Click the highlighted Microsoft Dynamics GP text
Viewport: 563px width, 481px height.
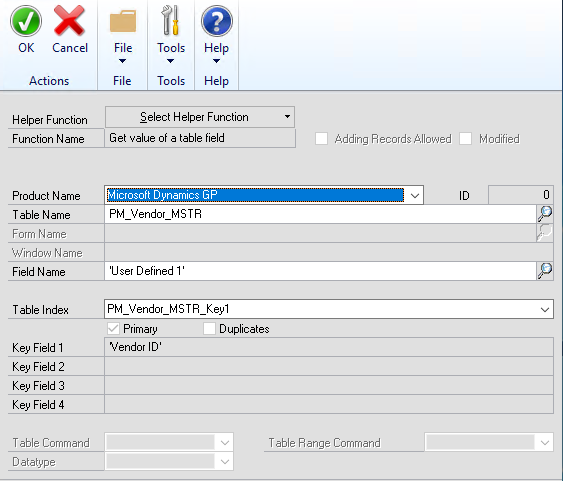click(x=162, y=195)
